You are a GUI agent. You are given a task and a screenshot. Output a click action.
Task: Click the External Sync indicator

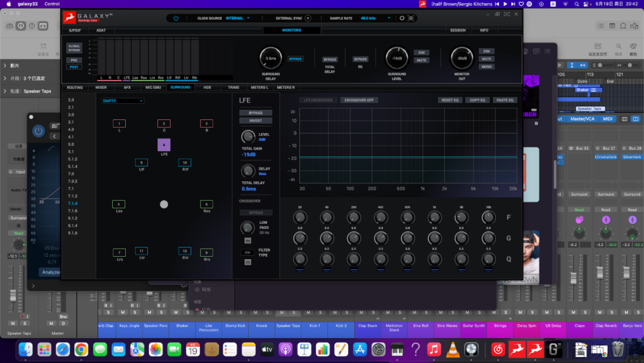pos(308,18)
